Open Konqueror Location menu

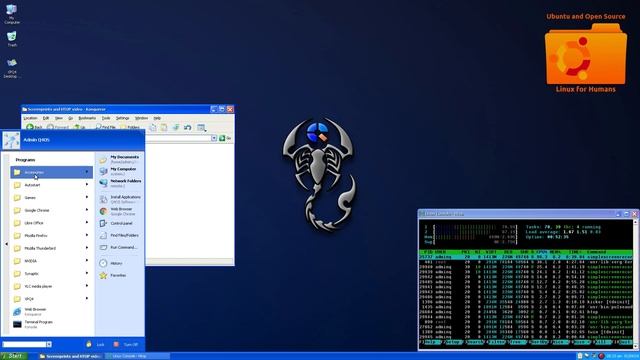[x=30, y=118]
